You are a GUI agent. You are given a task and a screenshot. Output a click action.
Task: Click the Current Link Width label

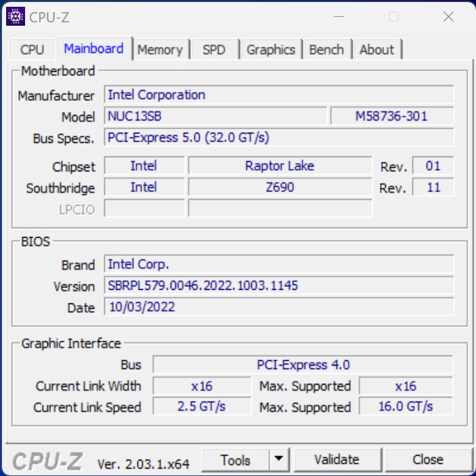click(88, 386)
